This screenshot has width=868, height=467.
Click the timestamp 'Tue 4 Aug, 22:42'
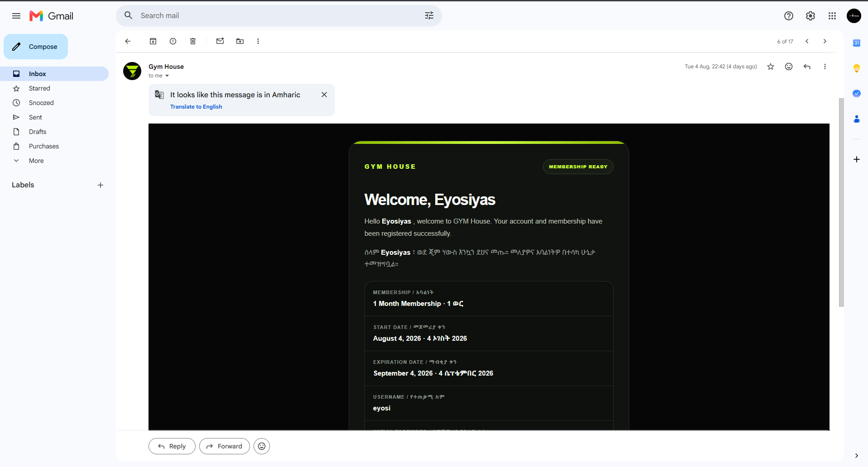705,67
